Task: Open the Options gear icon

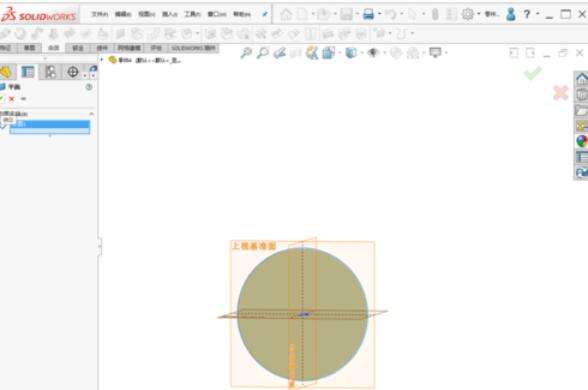Action: tap(467, 14)
